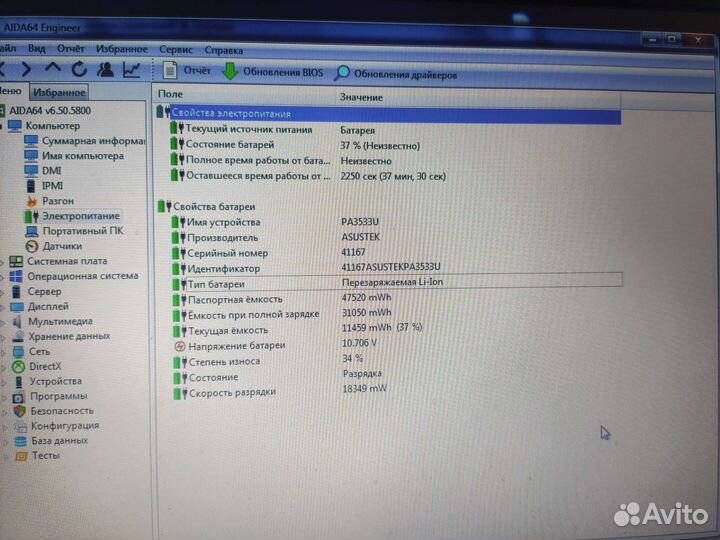The height and width of the screenshot is (540, 720).
Task: Switch to the Избранное sidebar tab
Action: (59, 92)
